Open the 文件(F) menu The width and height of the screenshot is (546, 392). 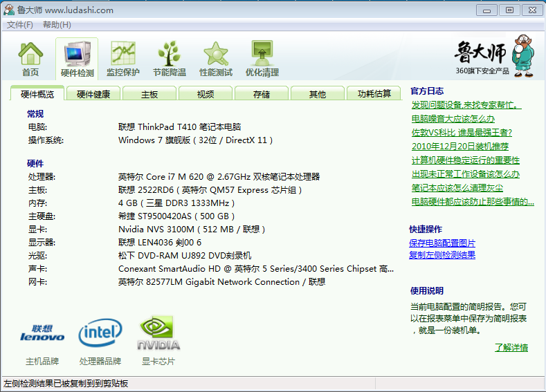(x=20, y=25)
